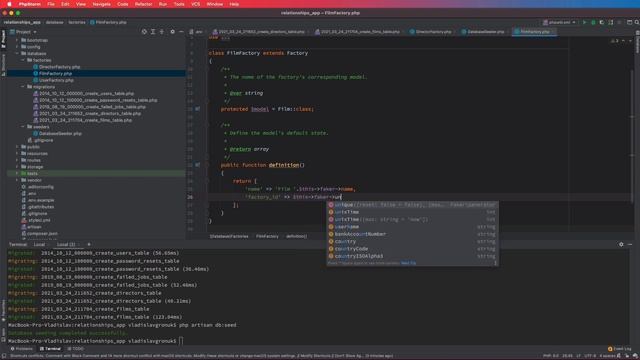Open the Apple menu

click(9, 4)
